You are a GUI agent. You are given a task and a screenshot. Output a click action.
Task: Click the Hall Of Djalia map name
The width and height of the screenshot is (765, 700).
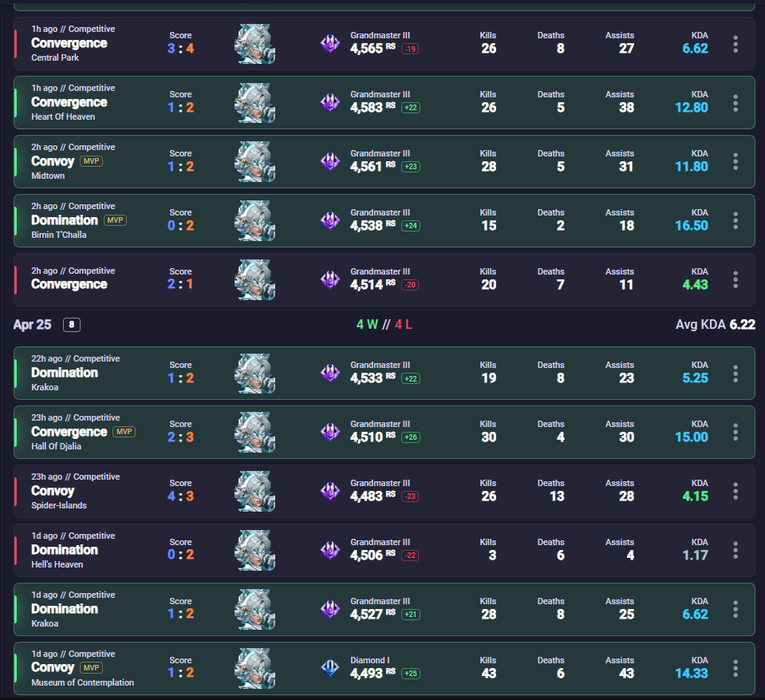(x=56, y=446)
